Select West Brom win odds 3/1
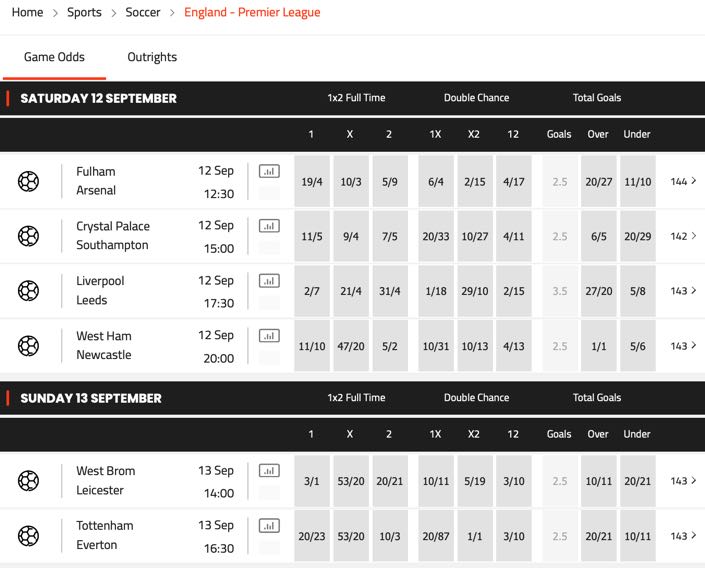Viewport: 705px width, 568px height. tap(312, 481)
